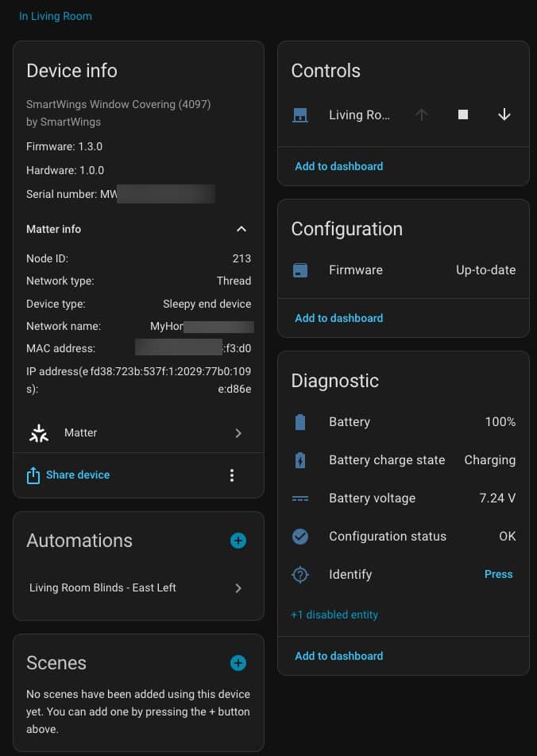
Task: Click the Firmware update icon
Action: [300, 270]
